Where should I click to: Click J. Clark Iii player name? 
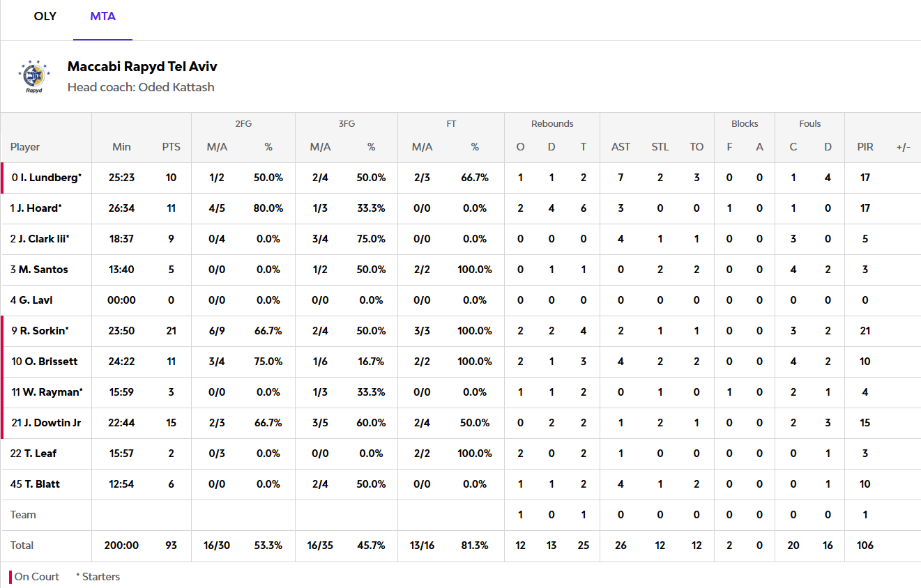[43, 239]
